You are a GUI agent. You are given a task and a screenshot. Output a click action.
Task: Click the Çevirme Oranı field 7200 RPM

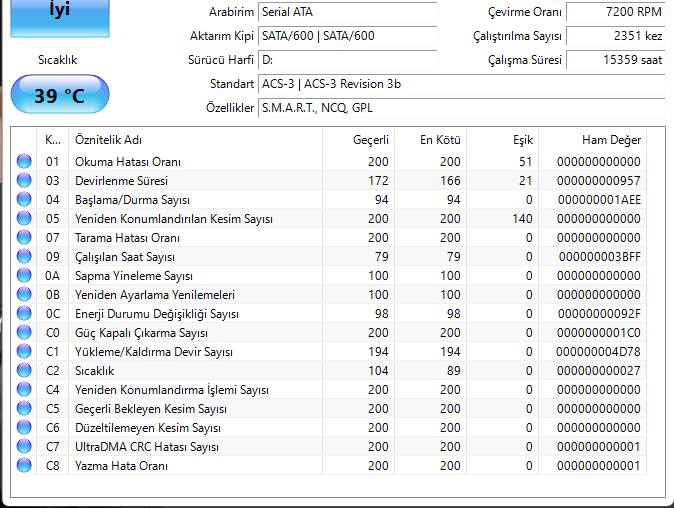(x=616, y=12)
